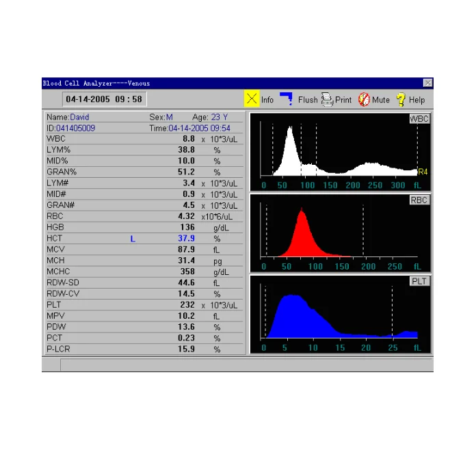Click the Help label
Image resolution: width=476 pixels, height=476 pixels.
416,100
